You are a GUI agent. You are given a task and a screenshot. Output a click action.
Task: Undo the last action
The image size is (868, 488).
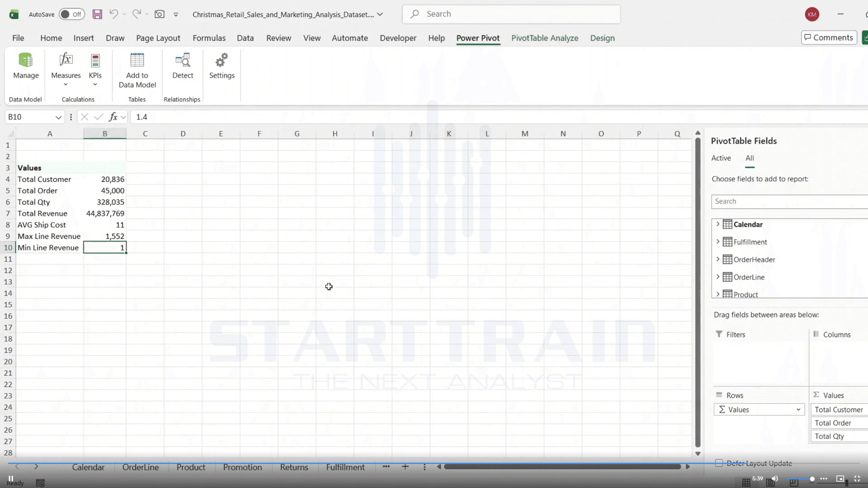tap(114, 14)
